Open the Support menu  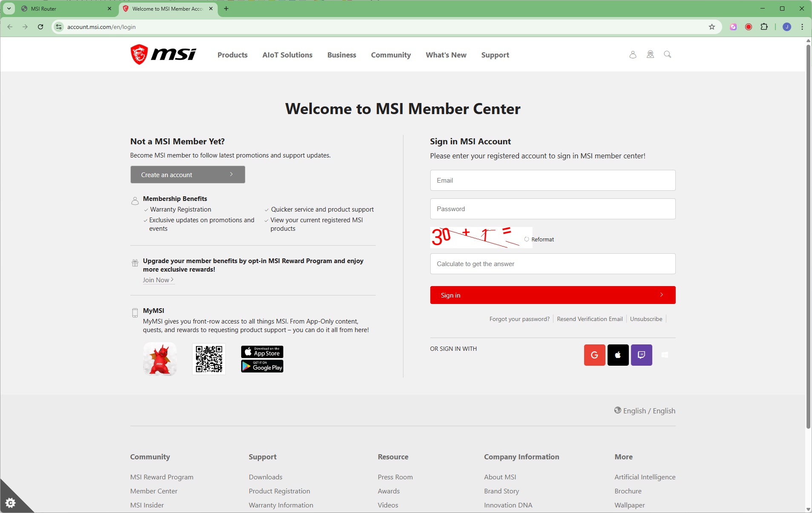[x=495, y=55]
